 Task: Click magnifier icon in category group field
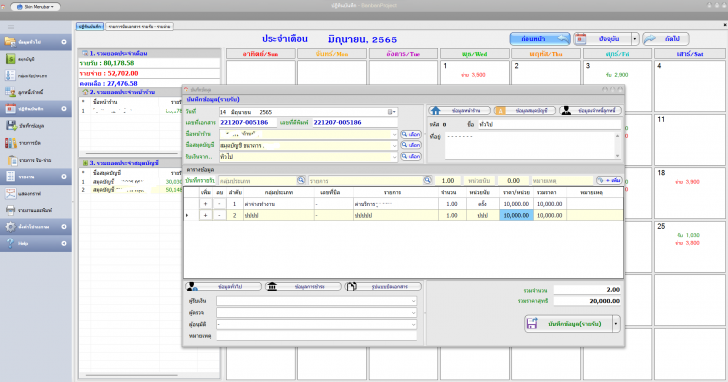pyautogui.click(x=301, y=180)
